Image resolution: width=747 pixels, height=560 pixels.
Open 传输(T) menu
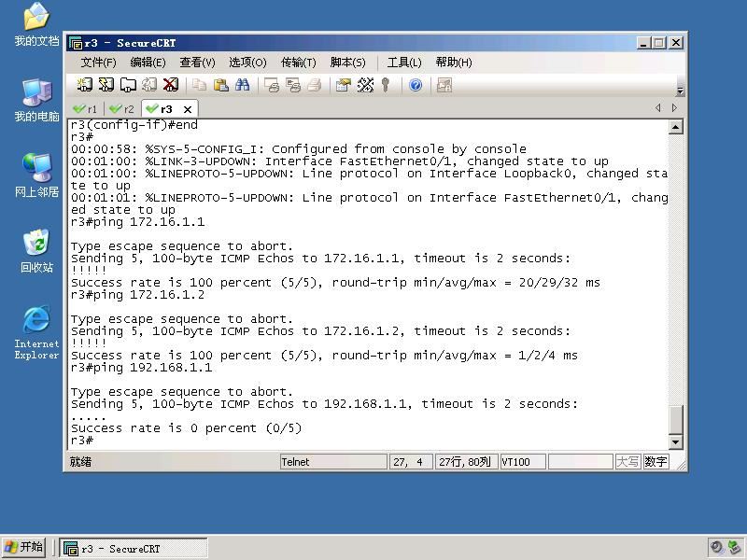(298, 63)
